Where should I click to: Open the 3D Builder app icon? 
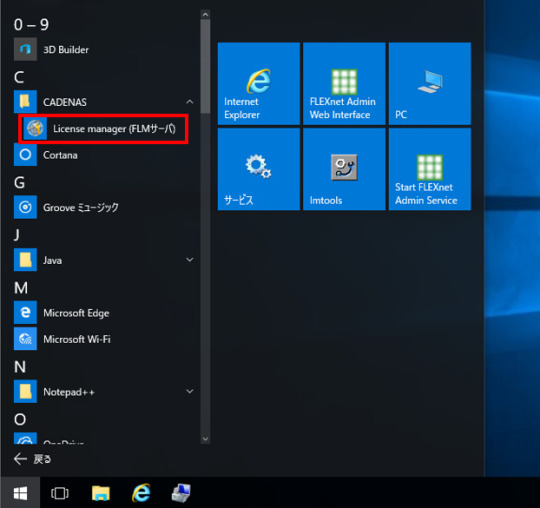(25, 49)
